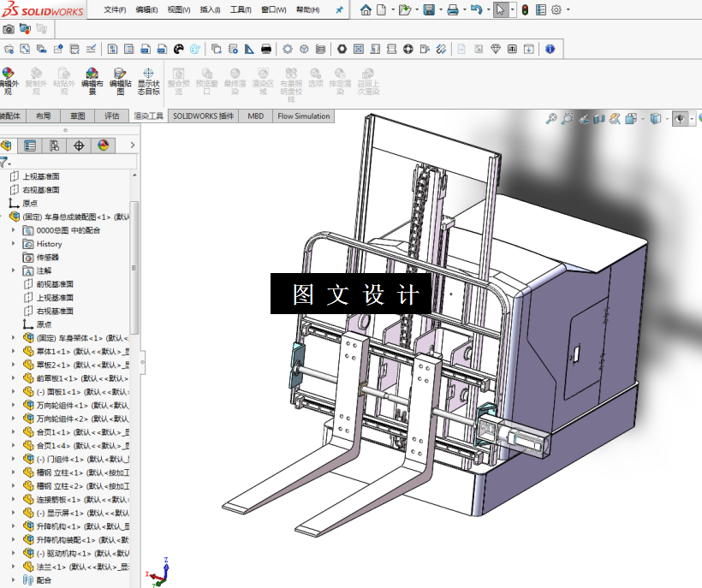Select 传感器 item in feature tree
Image resolution: width=702 pixels, height=588 pixels.
(x=47, y=257)
